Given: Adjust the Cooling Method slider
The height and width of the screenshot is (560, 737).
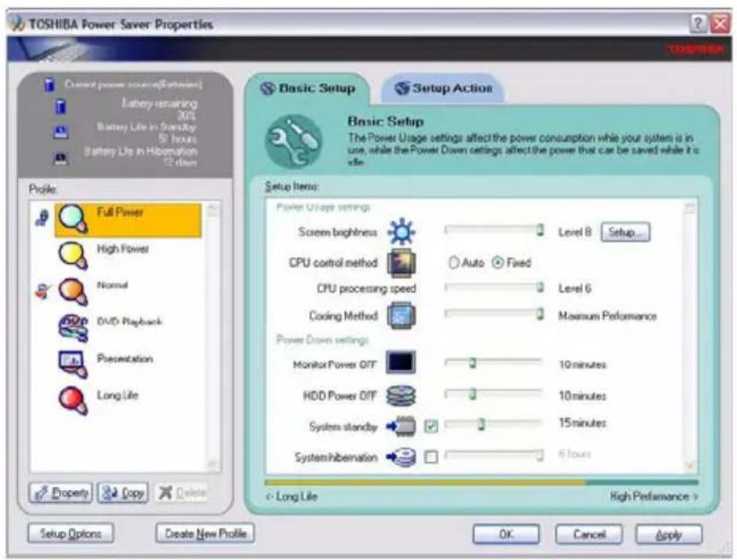Looking at the screenshot, I should click(494, 313).
